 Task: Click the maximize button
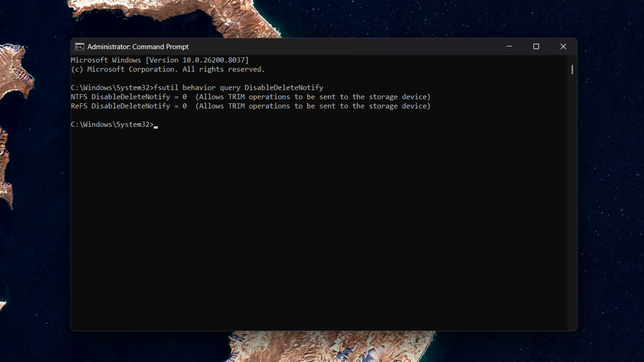[536, 46]
